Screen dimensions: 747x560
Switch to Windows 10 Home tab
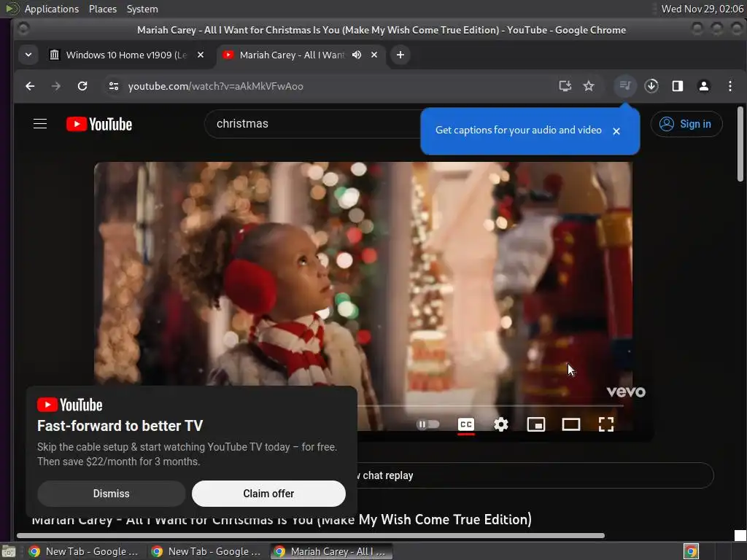click(128, 55)
